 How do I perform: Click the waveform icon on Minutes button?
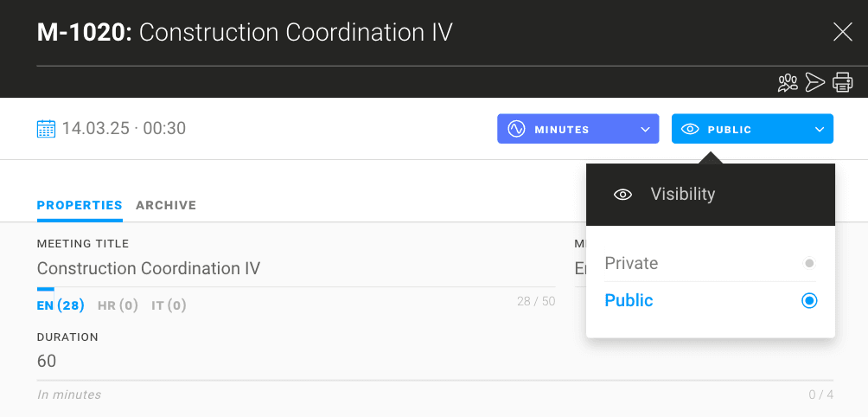click(x=516, y=129)
